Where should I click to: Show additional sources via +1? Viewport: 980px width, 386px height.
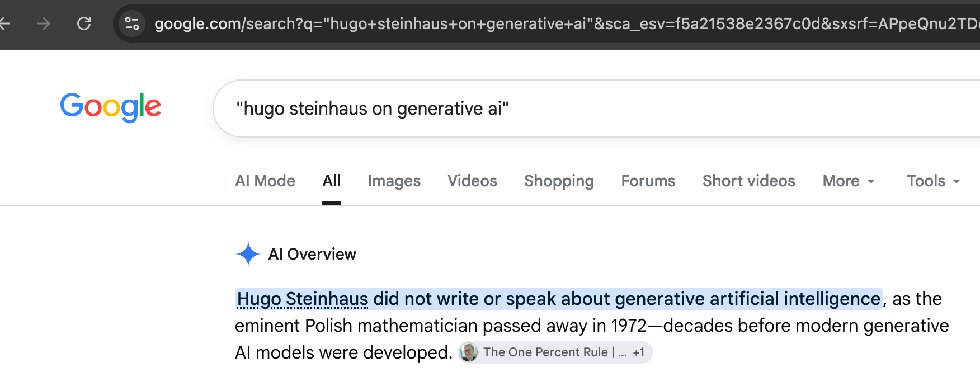pyautogui.click(x=639, y=352)
